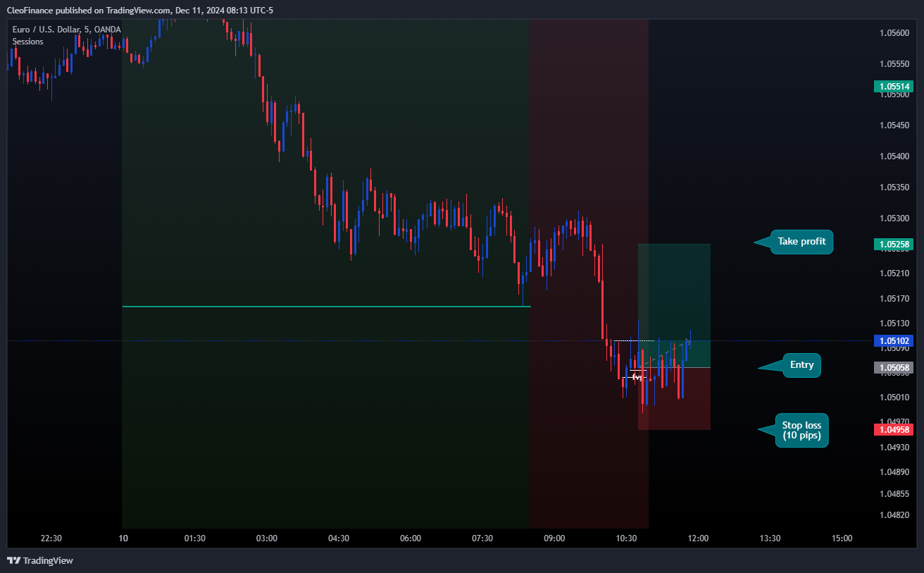924x573 pixels.
Task: Click the 1.04890 price axis label
Action: (x=894, y=472)
